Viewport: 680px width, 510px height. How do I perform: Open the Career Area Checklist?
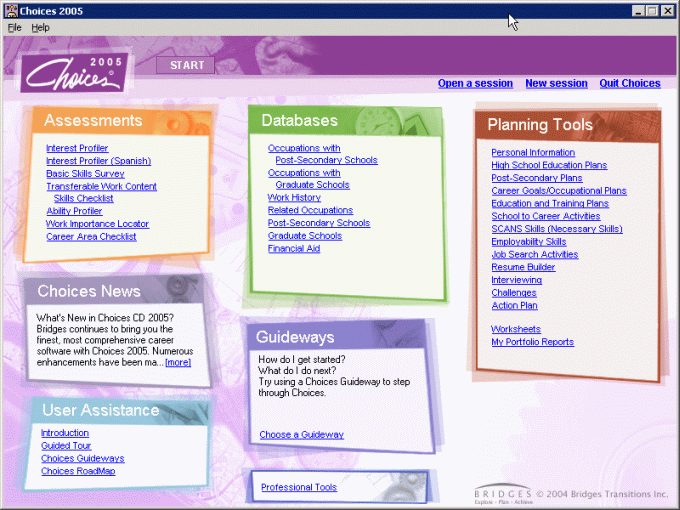[91, 237]
